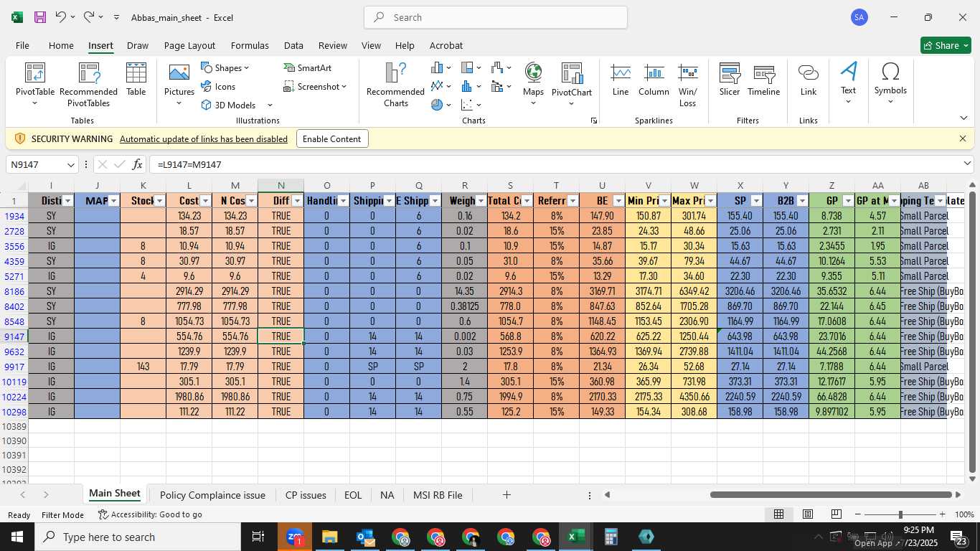Insert Icons from Illustrations group
Viewport: 980px width, 551px height.
[x=218, y=86]
